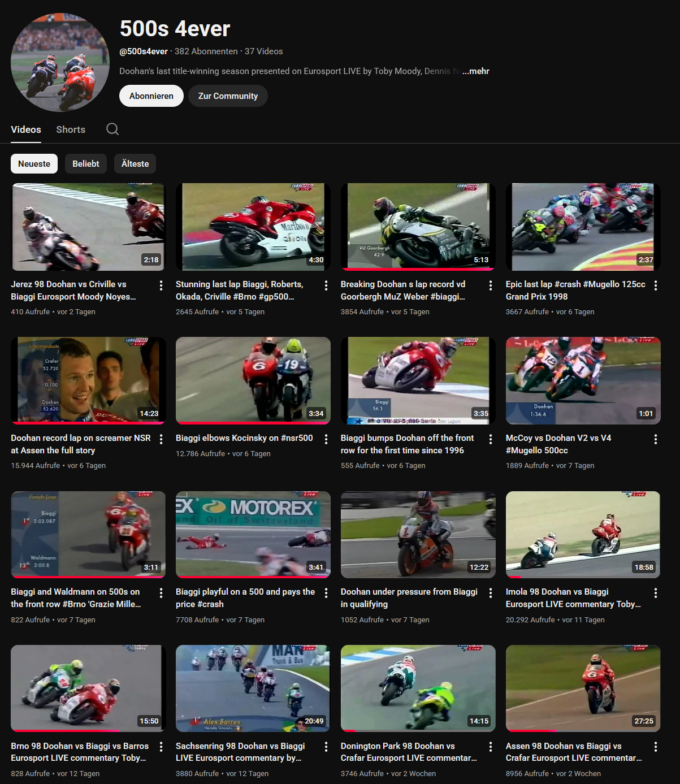Open Biaggi bumps Doohan off front row title
Image resolution: width=680 pixels, height=784 pixels.
(x=408, y=444)
